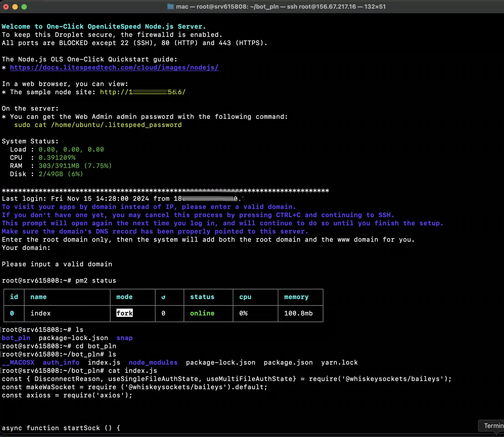The width and height of the screenshot is (504, 437).
Task: Click the restart count icon column header
Action: tap(163, 297)
